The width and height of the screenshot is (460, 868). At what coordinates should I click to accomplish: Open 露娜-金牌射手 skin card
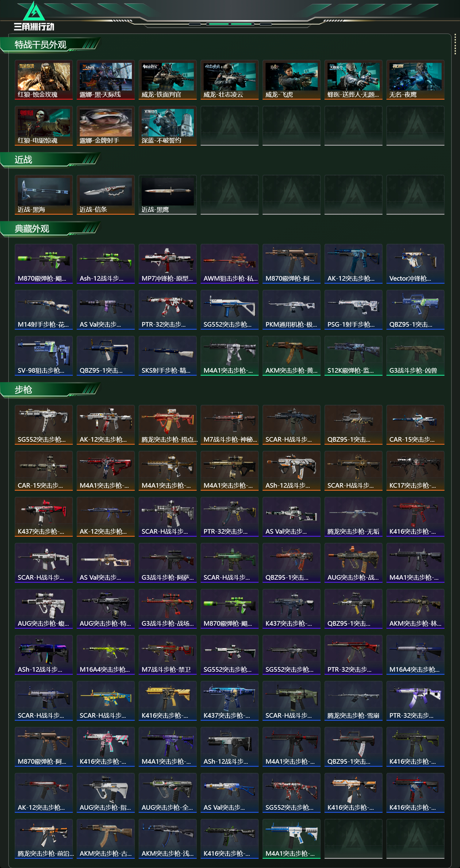coord(105,126)
